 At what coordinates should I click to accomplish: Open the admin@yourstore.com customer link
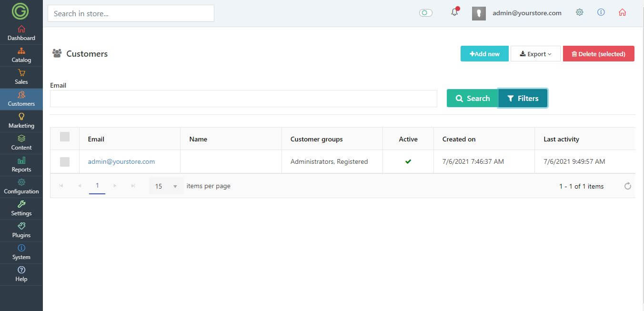click(121, 161)
